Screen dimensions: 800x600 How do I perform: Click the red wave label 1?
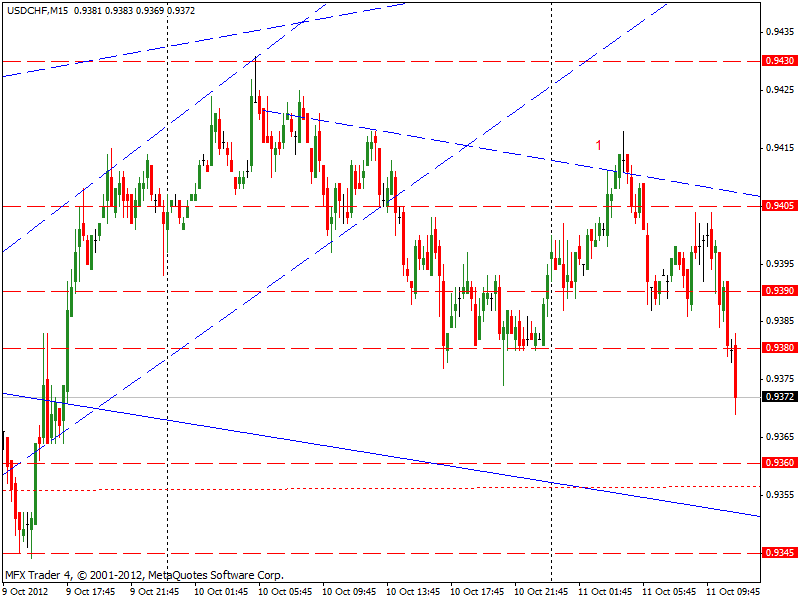pyautogui.click(x=598, y=145)
